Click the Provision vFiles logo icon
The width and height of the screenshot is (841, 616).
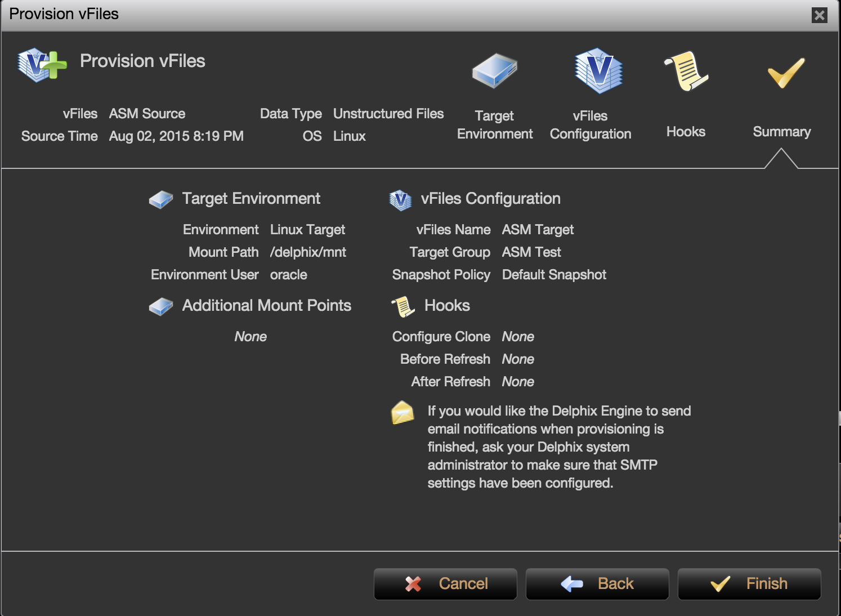point(41,65)
